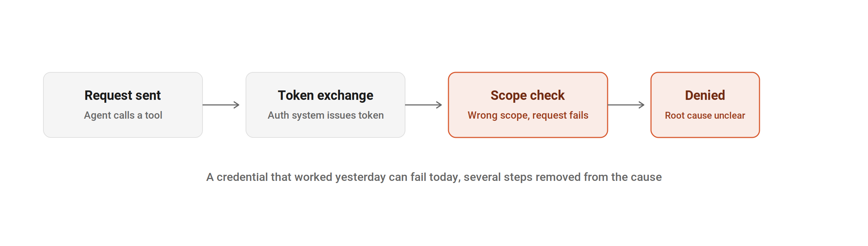The height and width of the screenshot is (246, 868).
Task: Click the arrow pointing to the Denied box
Action: [x=626, y=105]
